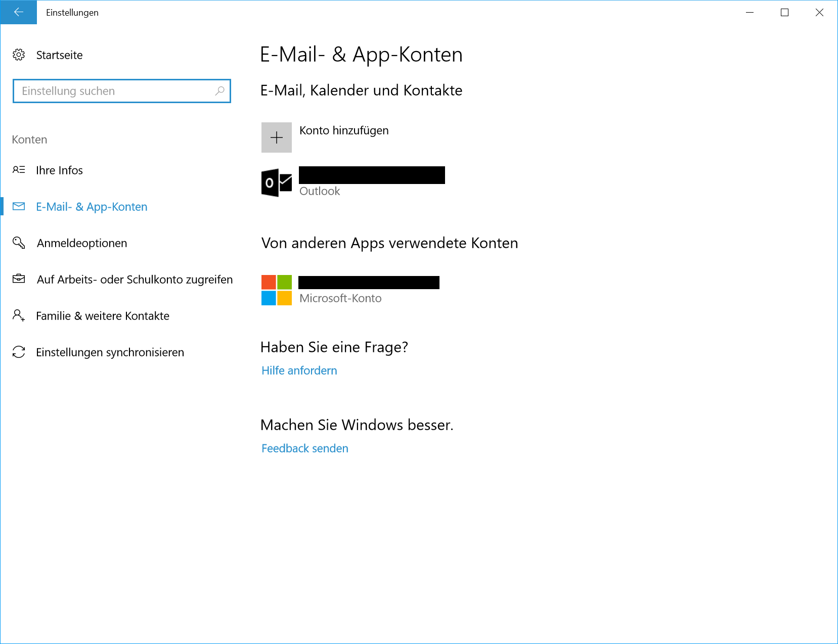Select E-Mail- & App-Konten in sidebar
This screenshot has height=644, width=838.
[92, 207]
